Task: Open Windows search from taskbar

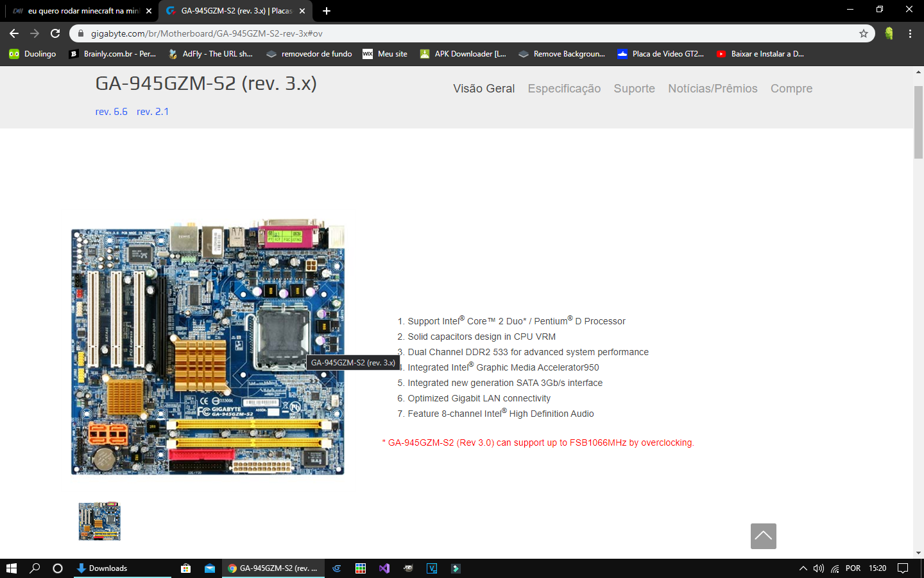Action: tap(35, 568)
